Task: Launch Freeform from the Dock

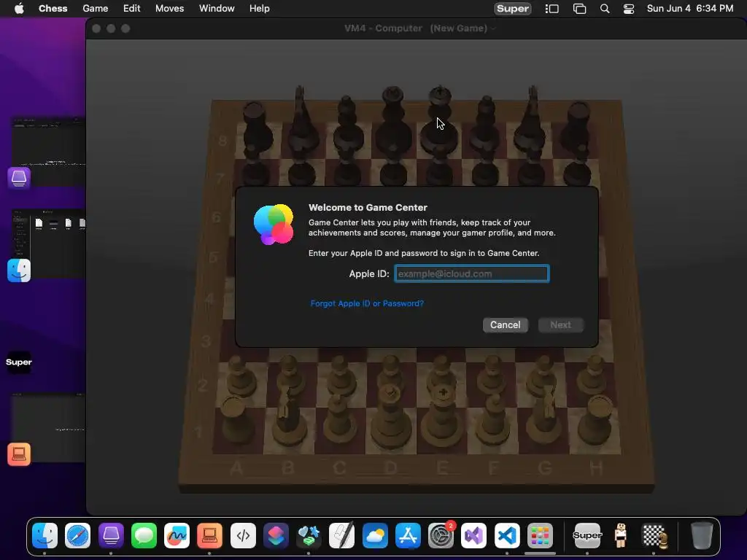Action: pyautogui.click(x=177, y=536)
